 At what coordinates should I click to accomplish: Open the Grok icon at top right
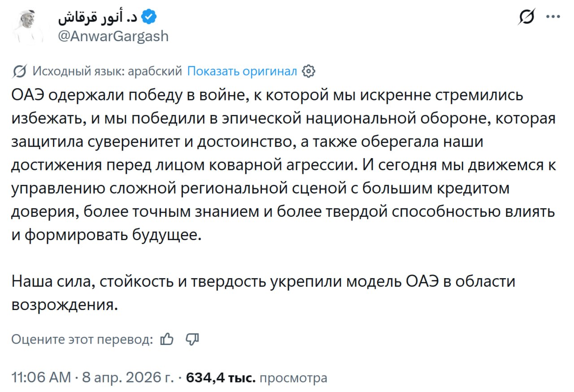525,17
